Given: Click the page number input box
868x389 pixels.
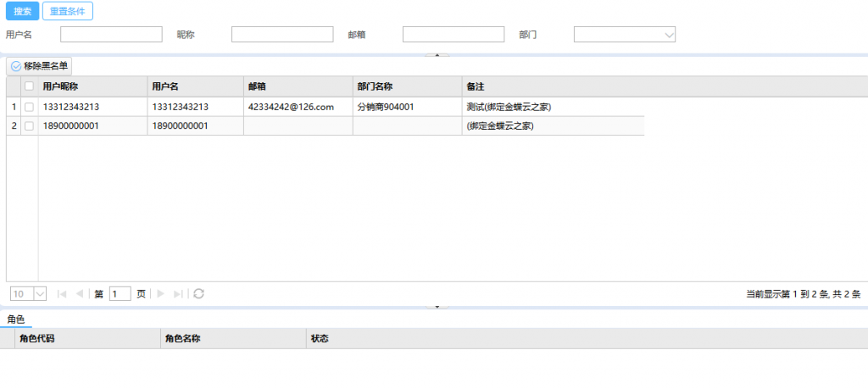Looking at the screenshot, I should coord(120,294).
